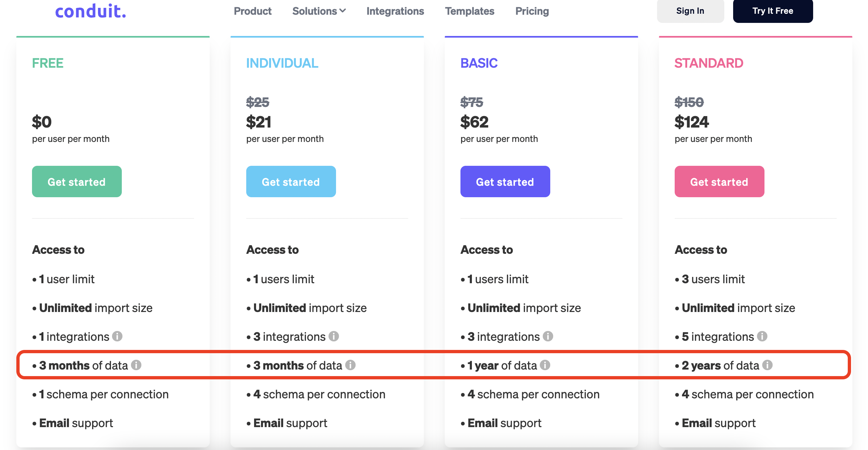
Task: Select Pricing in the navigation bar
Action: tap(532, 11)
